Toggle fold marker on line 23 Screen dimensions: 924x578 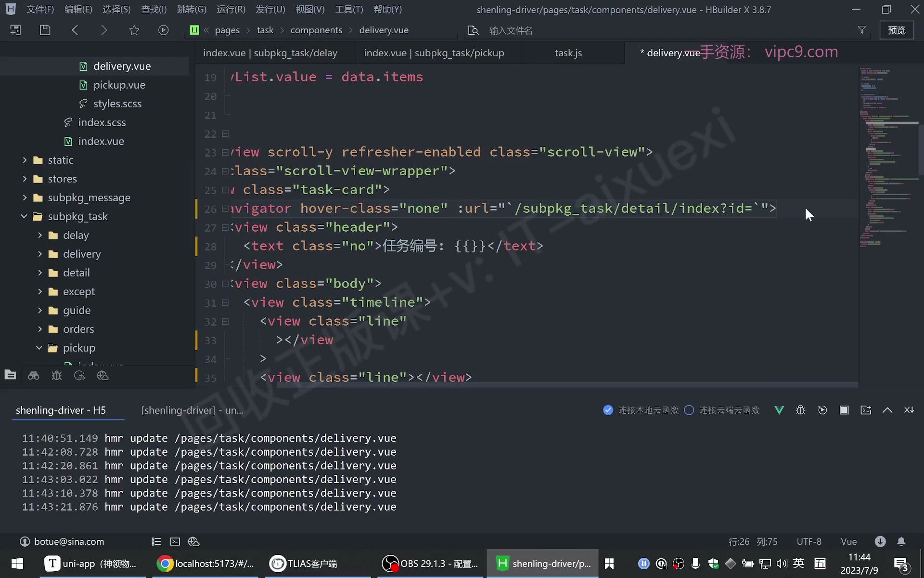(x=225, y=152)
